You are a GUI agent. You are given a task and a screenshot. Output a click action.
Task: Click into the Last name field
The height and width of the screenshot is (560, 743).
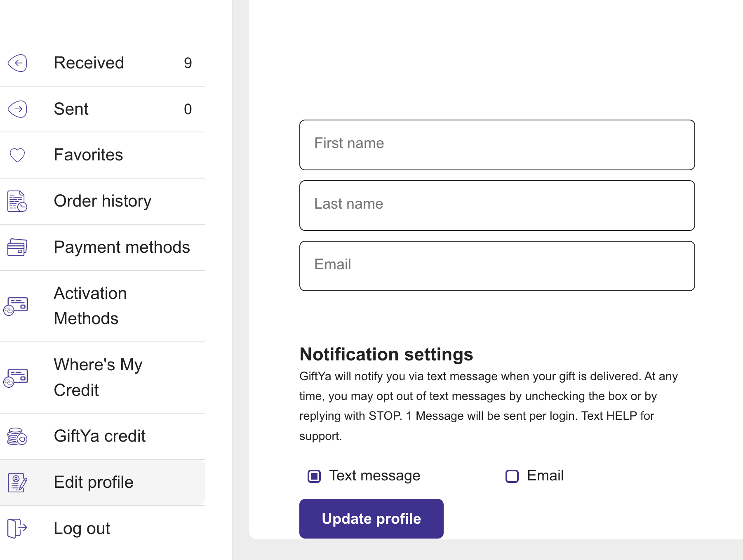coord(497,205)
